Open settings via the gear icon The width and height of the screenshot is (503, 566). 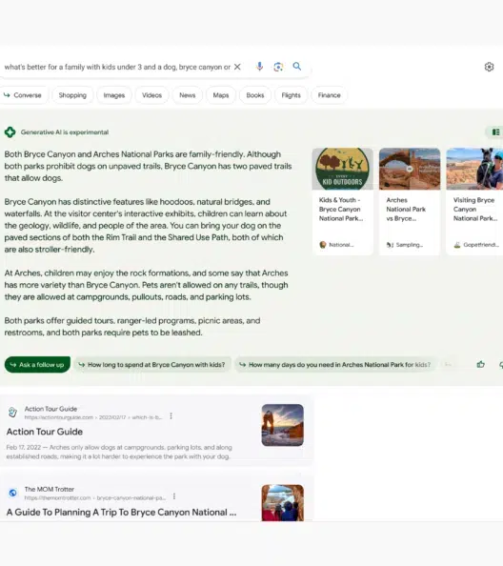[x=489, y=67]
